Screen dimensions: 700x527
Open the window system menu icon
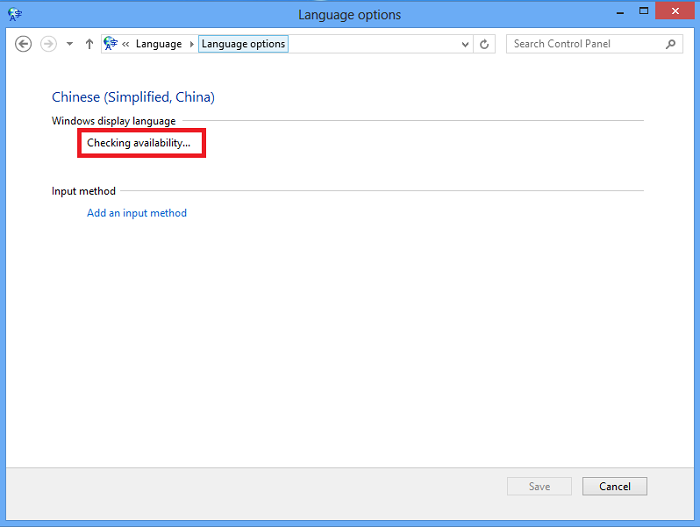tap(15, 14)
